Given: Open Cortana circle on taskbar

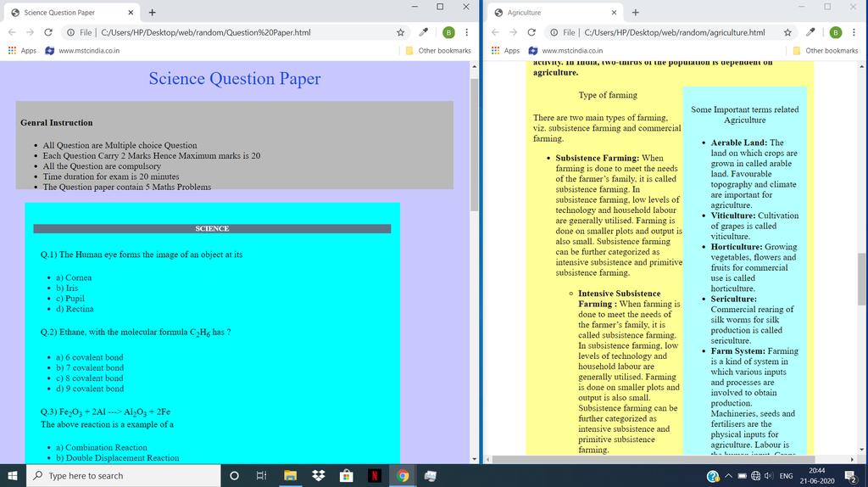Looking at the screenshot, I should (234, 475).
